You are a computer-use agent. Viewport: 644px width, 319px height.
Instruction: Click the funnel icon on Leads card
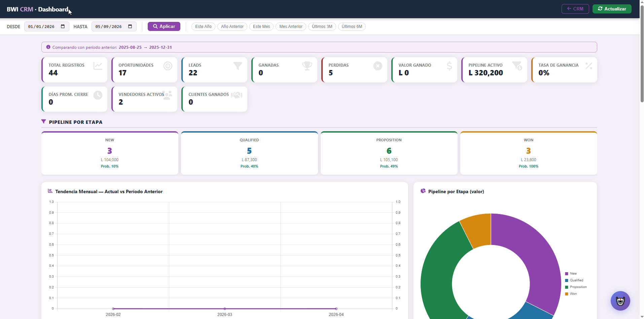pos(238,66)
